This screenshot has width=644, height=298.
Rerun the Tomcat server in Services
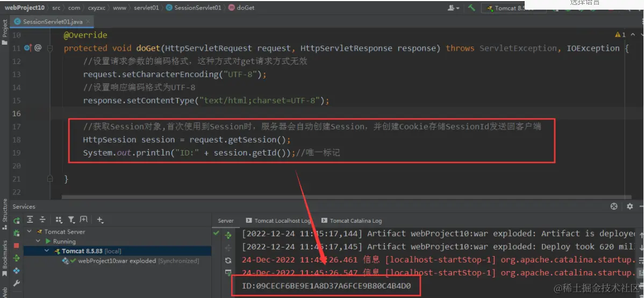point(17,220)
